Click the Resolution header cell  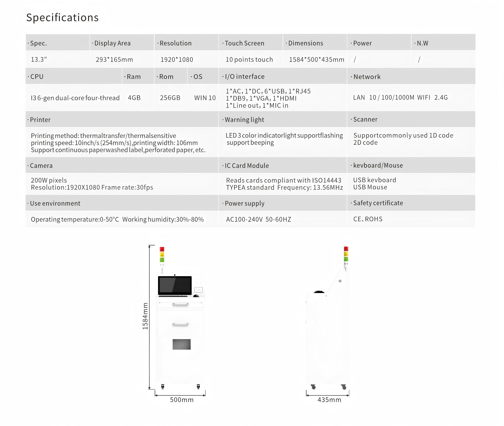186,42
